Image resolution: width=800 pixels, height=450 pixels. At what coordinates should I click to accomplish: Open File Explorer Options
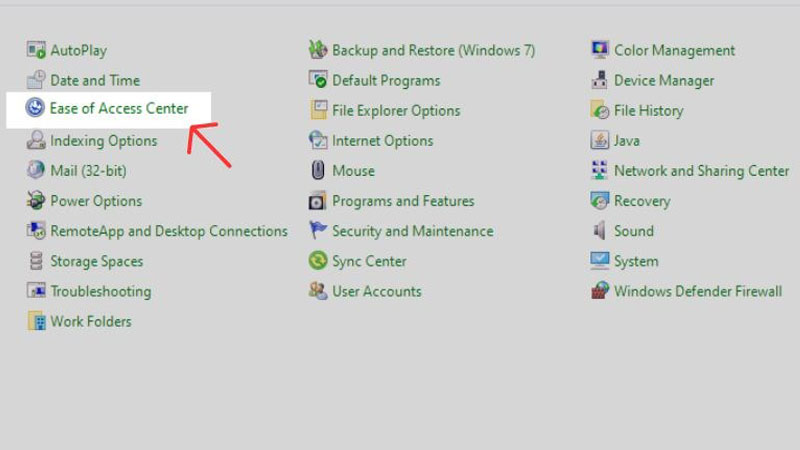(396, 111)
